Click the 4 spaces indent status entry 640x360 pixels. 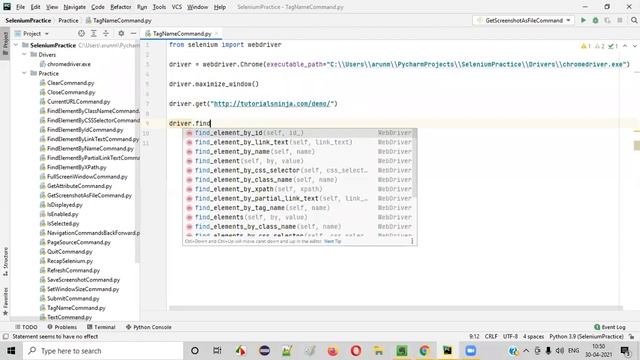pos(533,337)
